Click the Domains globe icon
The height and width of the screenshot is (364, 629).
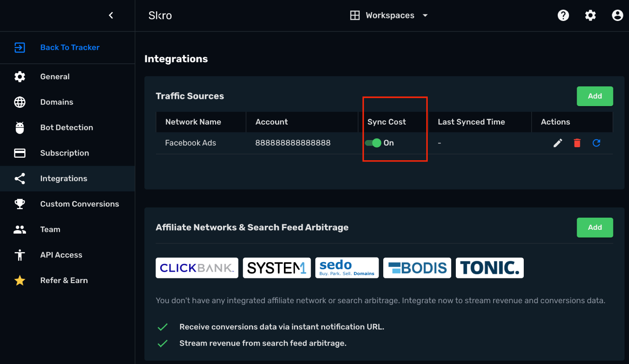(x=20, y=102)
